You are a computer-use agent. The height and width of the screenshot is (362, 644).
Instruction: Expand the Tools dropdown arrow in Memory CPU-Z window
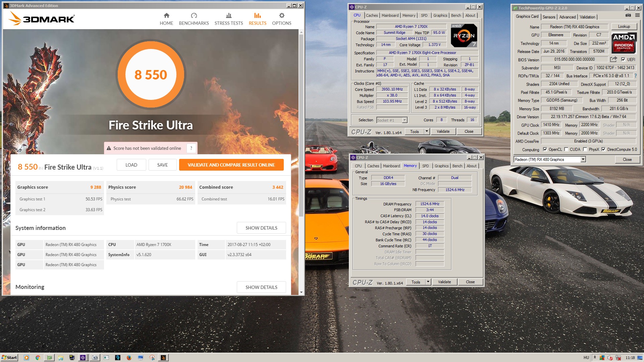[428, 282]
